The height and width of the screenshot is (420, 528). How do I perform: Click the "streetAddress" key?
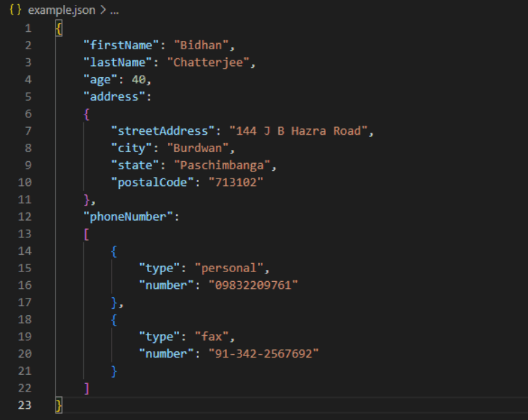pos(162,131)
